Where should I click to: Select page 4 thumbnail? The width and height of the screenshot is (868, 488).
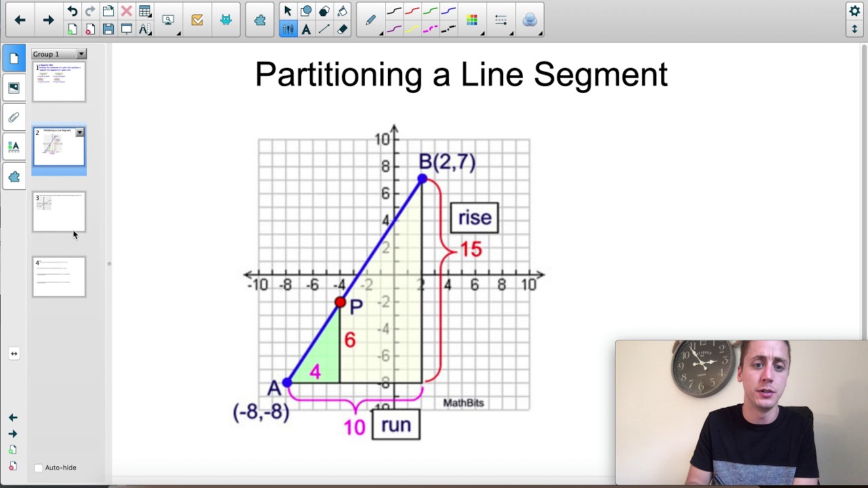click(x=59, y=277)
